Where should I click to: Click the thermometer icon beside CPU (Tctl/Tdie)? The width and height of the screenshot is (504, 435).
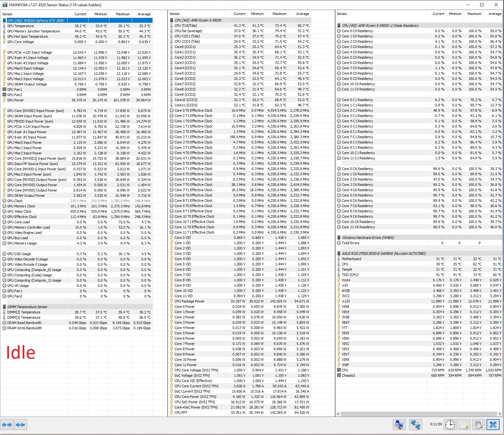click(x=172, y=26)
